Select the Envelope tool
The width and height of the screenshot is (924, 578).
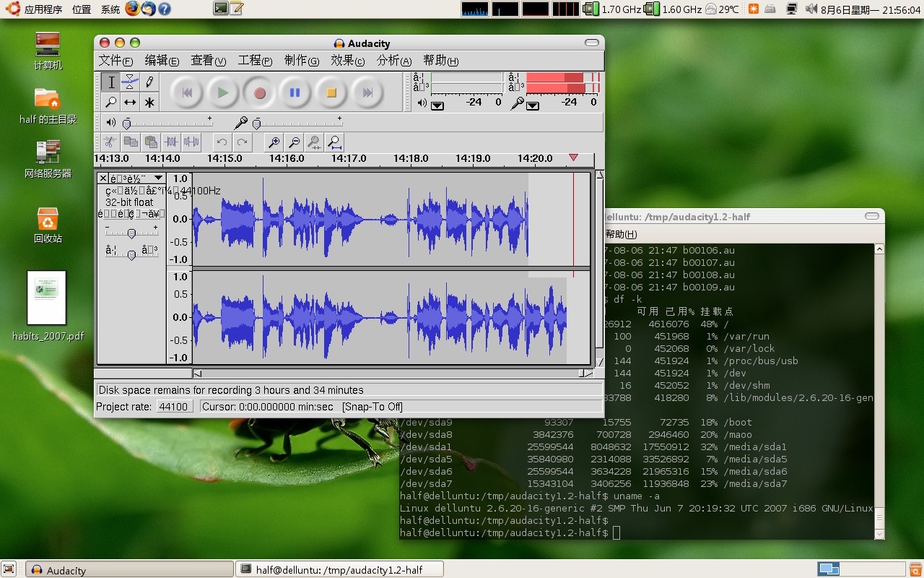pyautogui.click(x=130, y=82)
